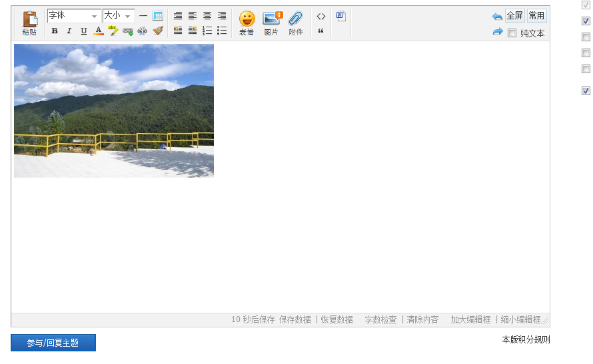Click the empty editor area below the image

click(281, 245)
